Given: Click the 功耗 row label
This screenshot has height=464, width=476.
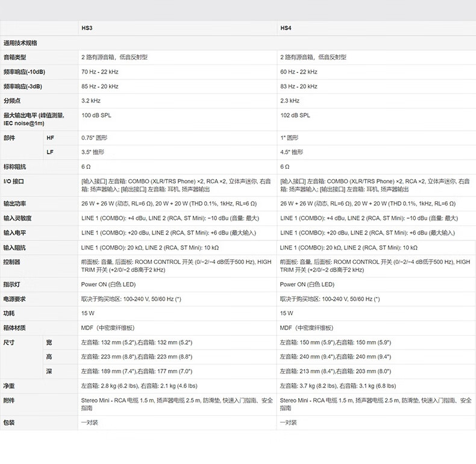Looking at the screenshot, I should (x=9, y=313).
